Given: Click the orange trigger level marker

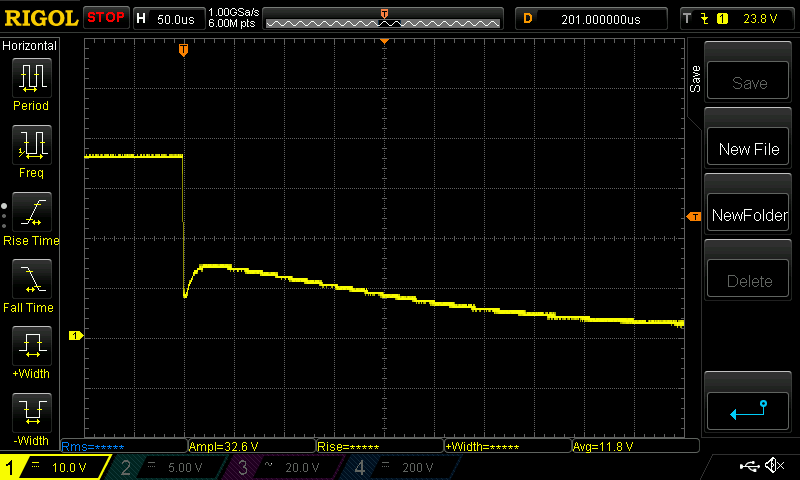Looking at the screenshot, I should [692, 217].
